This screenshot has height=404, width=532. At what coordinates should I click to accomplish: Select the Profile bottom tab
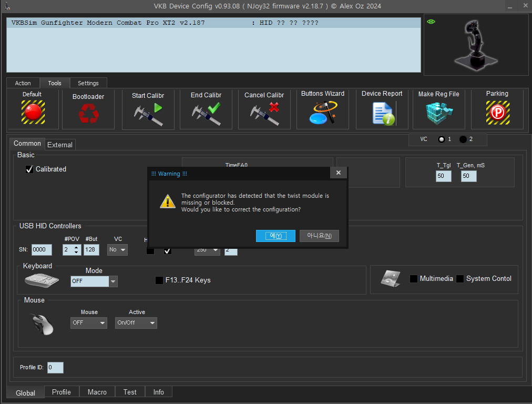click(x=62, y=392)
